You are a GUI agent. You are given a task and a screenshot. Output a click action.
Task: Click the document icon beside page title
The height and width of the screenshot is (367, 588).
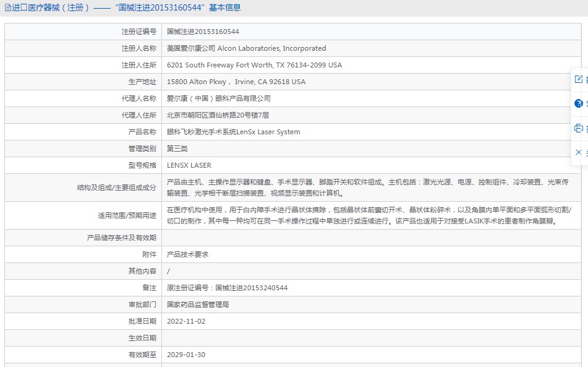point(7,8)
